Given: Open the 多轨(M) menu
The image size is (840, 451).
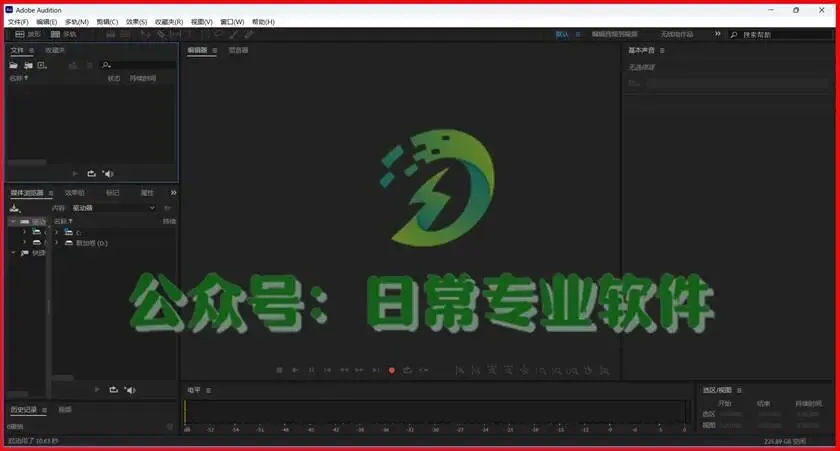Looking at the screenshot, I should point(77,22).
